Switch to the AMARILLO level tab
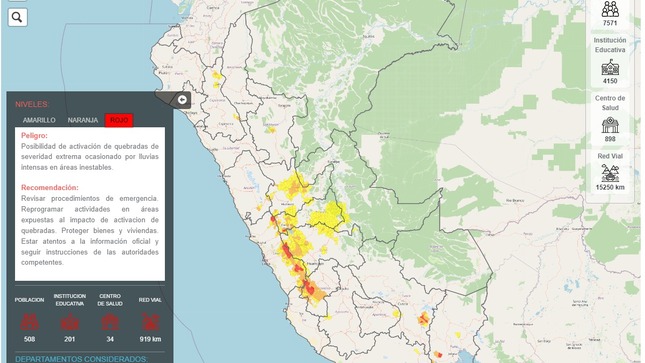The height and width of the screenshot is (363, 645). coord(39,120)
